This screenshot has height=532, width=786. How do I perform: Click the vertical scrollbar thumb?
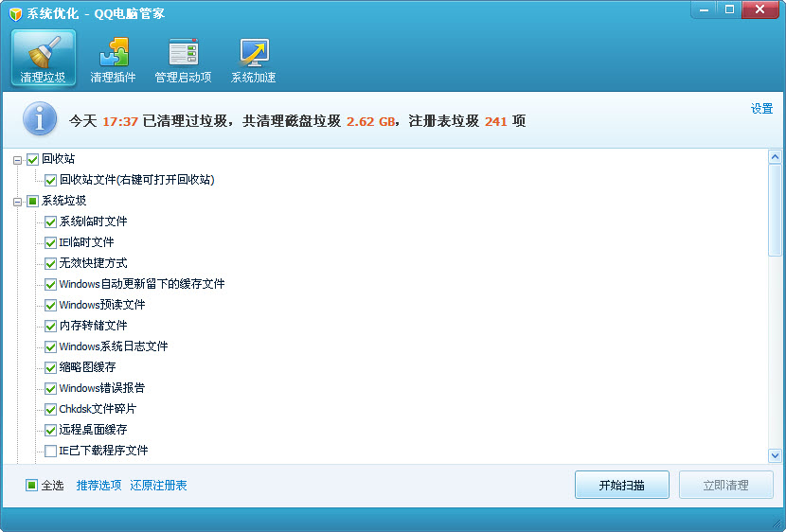click(775, 210)
